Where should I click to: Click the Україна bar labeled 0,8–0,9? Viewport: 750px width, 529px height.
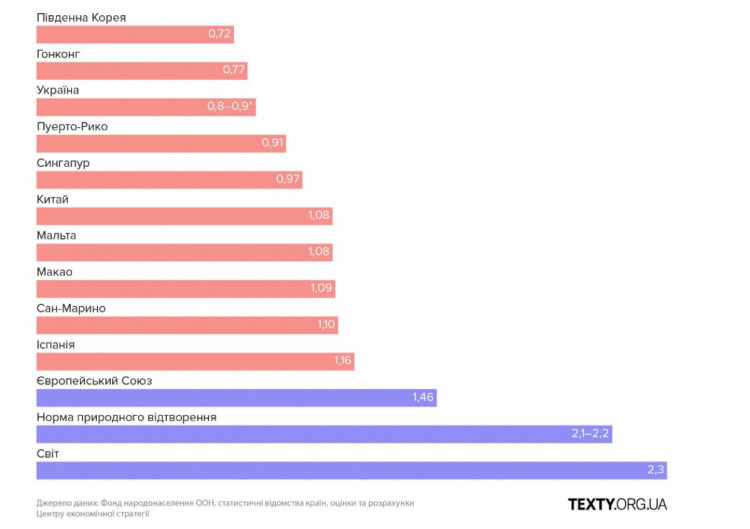pyautogui.click(x=146, y=107)
